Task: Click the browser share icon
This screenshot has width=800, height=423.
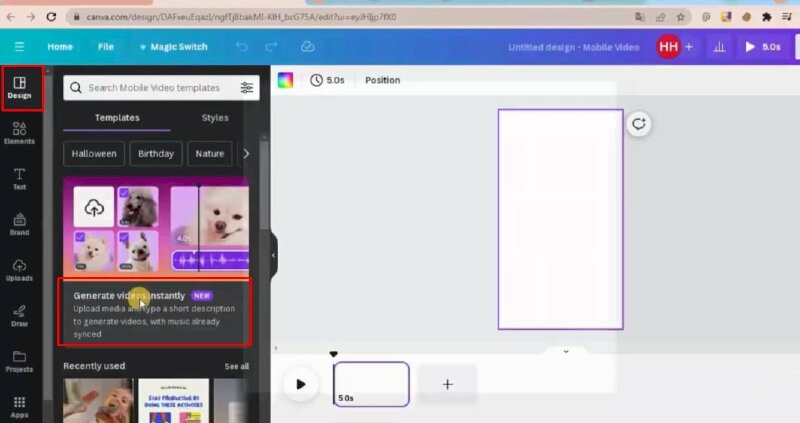Action: [660, 17]
